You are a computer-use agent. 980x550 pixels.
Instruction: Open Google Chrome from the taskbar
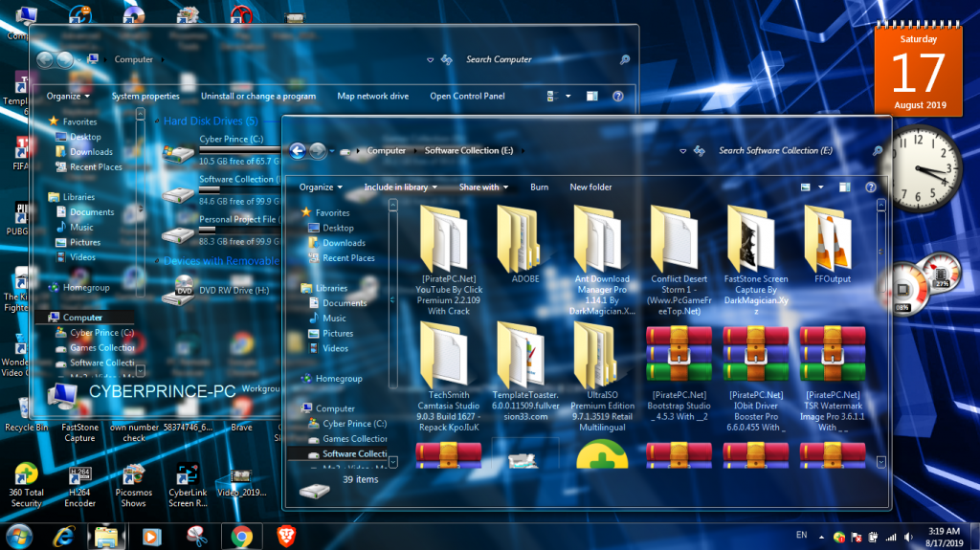coord(241,537)
